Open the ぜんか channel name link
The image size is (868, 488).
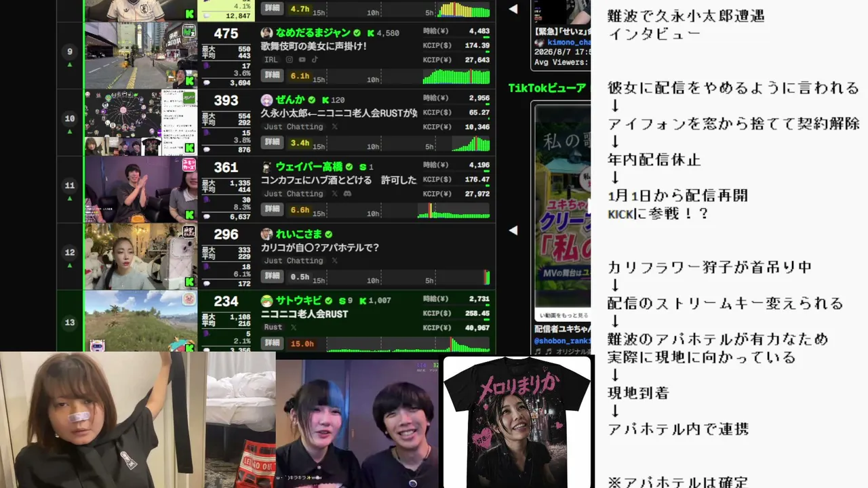(x=290, y=100)
